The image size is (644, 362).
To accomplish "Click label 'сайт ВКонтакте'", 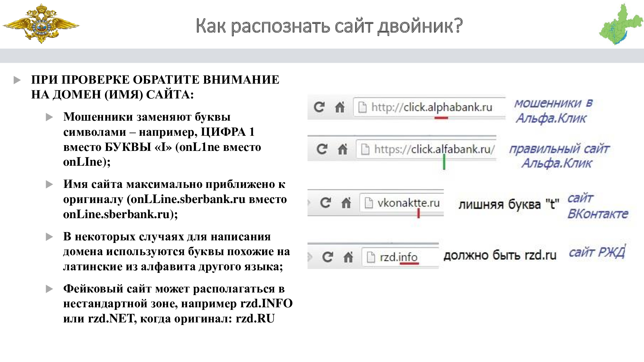I will tap(598, 206).
